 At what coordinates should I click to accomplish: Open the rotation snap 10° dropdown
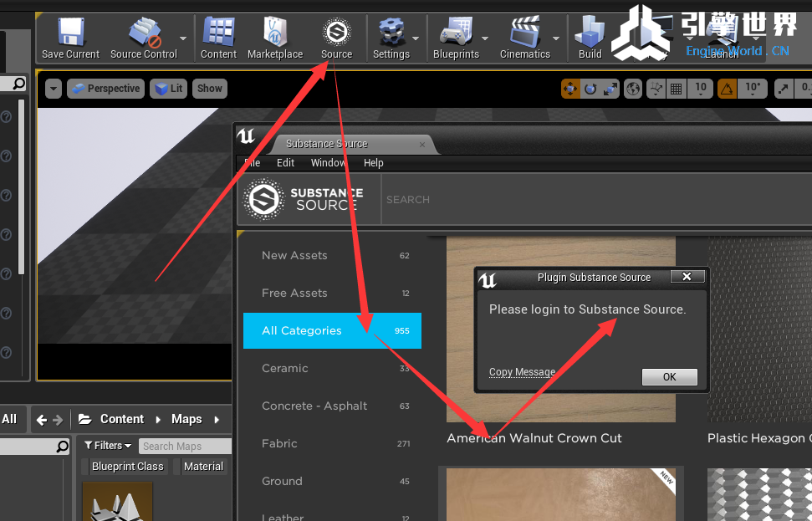click(753, 89)
